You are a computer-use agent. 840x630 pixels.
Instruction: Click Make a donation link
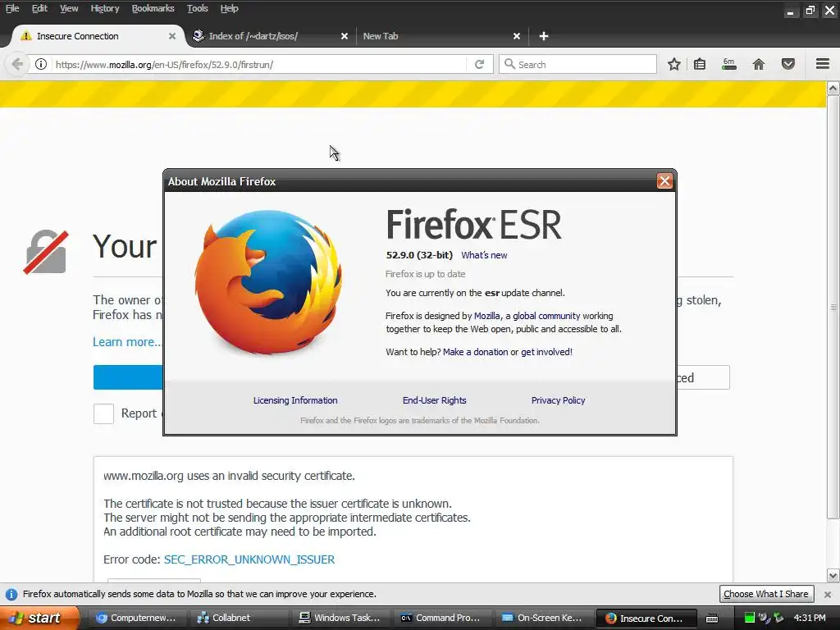(475, 352)
